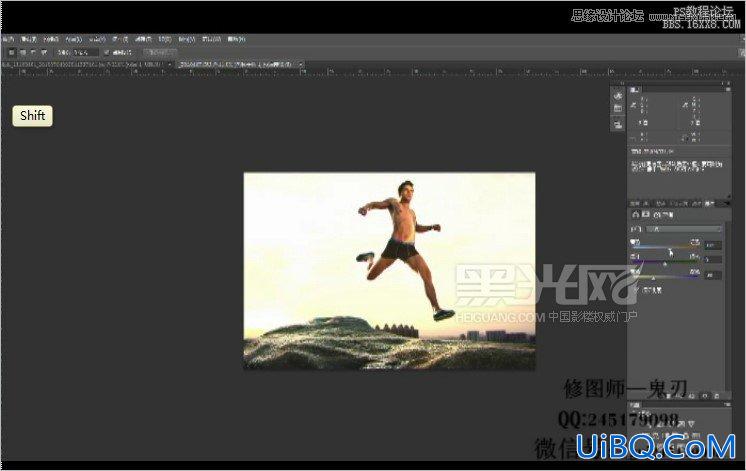
Task: Close the first document tab
Action: click(x=170, y=64)
